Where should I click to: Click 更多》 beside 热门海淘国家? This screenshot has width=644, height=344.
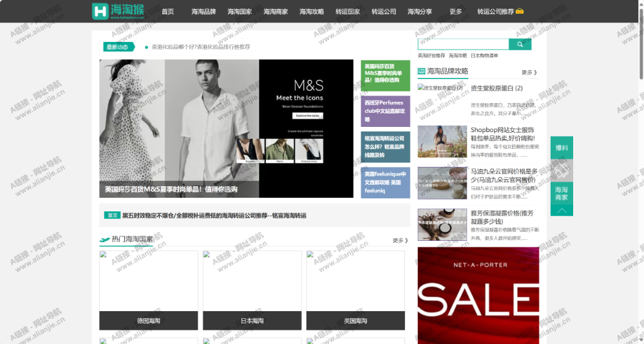click(400, 240)
